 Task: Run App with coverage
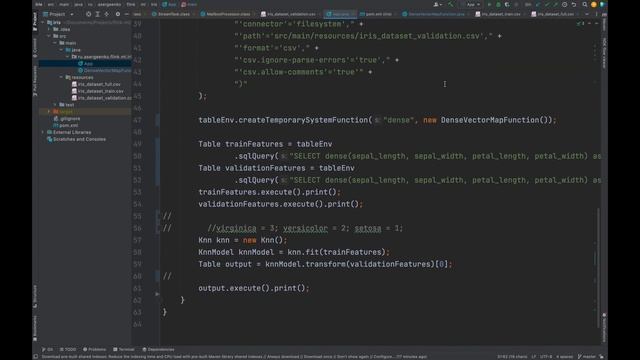pyautogui.click(x=507, y=4)
